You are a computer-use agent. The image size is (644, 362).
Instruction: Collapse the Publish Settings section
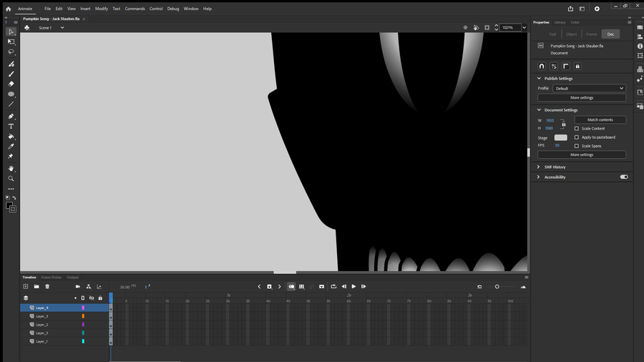pyautogui.click(x=539, y=79)
